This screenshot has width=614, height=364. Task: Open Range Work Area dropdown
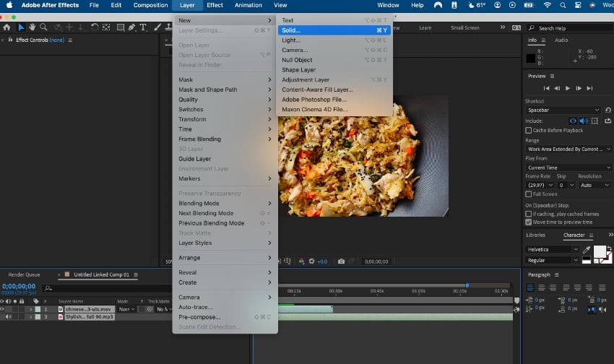(x=568, y=149)
